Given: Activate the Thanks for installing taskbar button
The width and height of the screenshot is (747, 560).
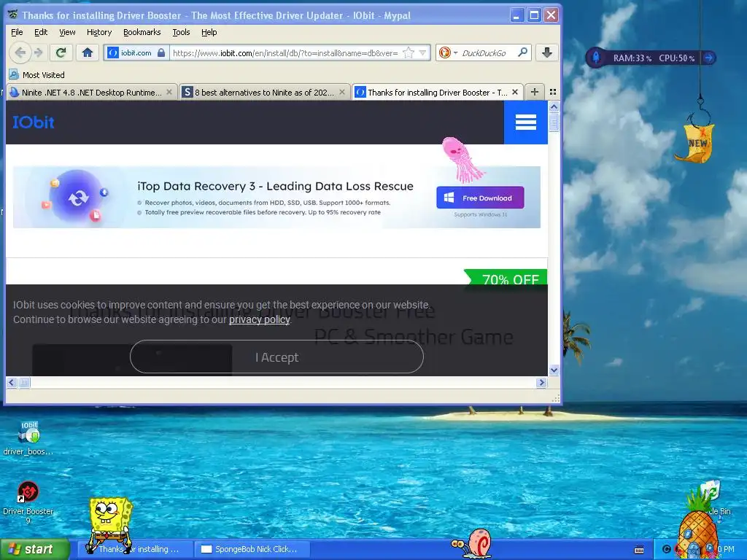Looking at the screenshot, I should 136,549.
